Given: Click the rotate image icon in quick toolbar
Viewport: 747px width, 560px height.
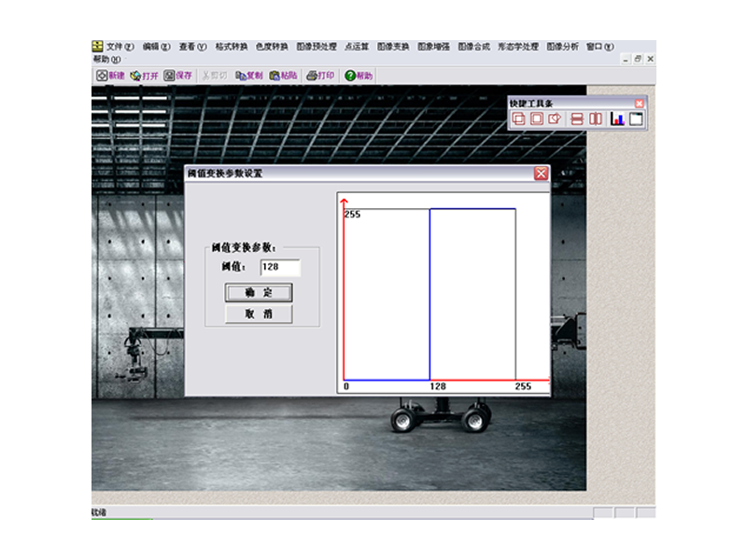Looking at the screenshot, I should (555, 119).
